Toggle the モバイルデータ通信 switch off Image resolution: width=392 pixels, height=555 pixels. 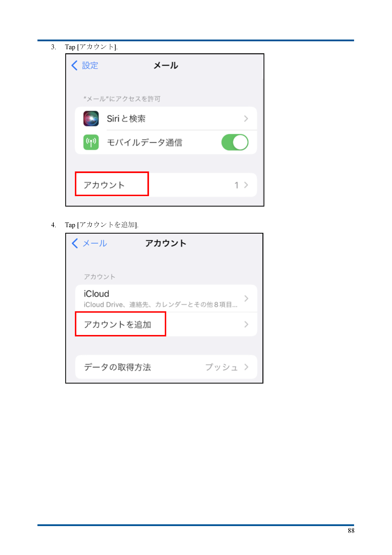[x=234, y=142]
